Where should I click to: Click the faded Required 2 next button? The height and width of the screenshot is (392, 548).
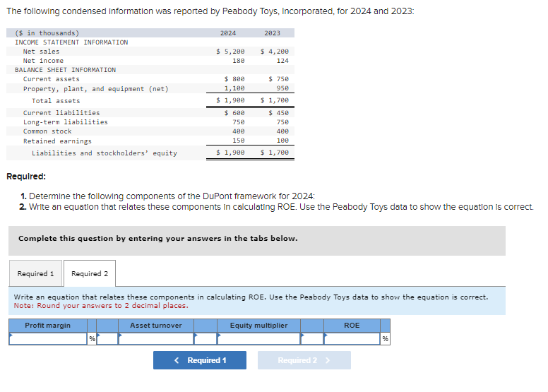pos(304,360)
